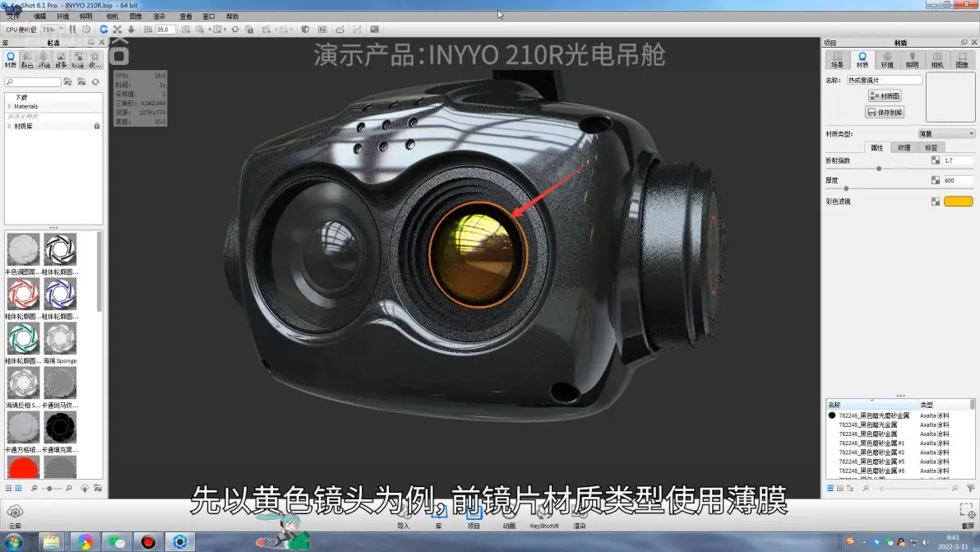Click texture icon beside thickness (厚度)
980x552 pixels.
936,180
